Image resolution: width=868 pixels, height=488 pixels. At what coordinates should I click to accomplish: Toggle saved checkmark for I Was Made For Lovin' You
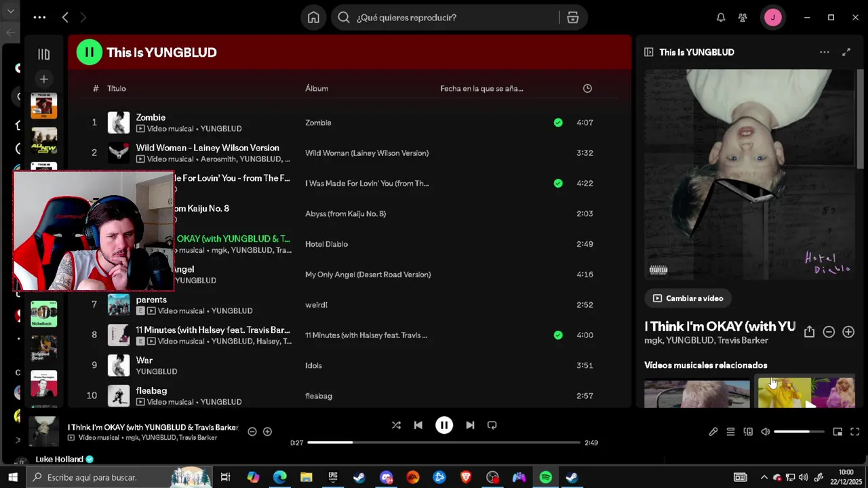(x=558, y=183)
